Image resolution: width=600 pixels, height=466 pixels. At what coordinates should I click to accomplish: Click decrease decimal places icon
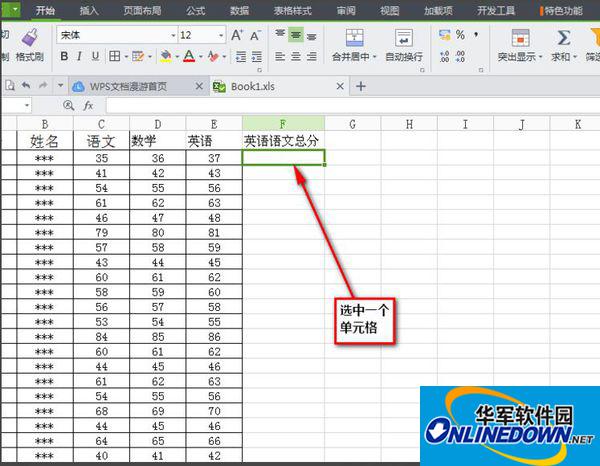(x=460, y=57)
